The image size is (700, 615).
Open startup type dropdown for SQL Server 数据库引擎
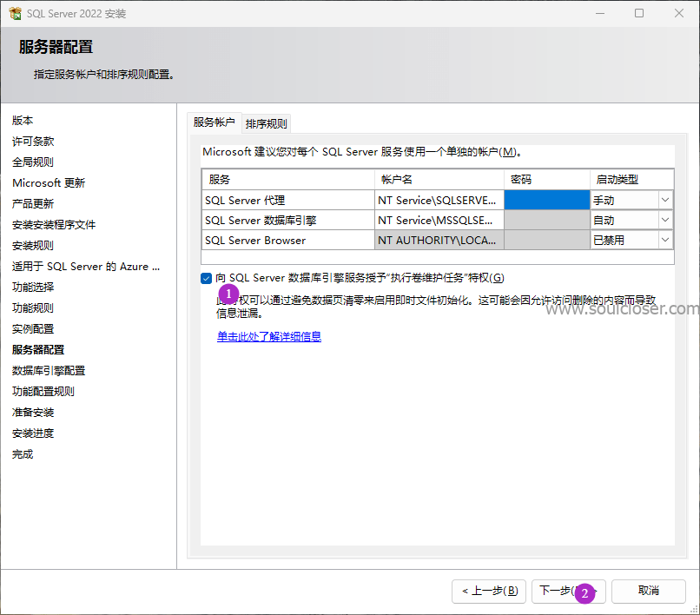click(x=665, y=220)
